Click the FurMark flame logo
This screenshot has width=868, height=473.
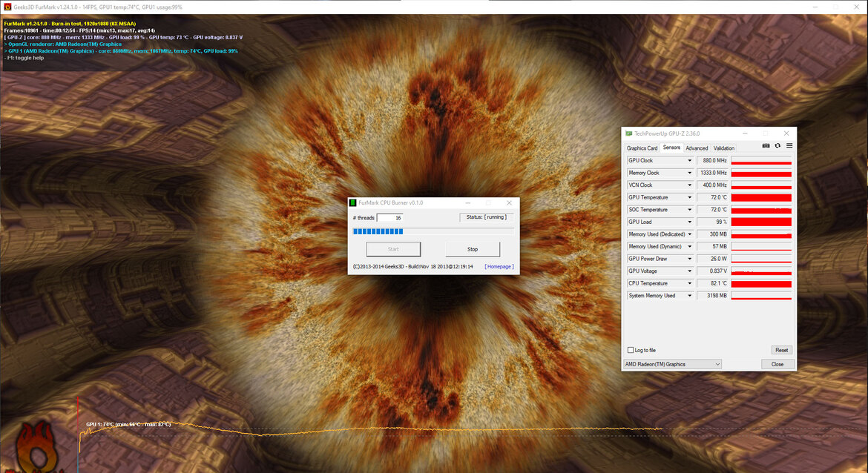(36, 448)
